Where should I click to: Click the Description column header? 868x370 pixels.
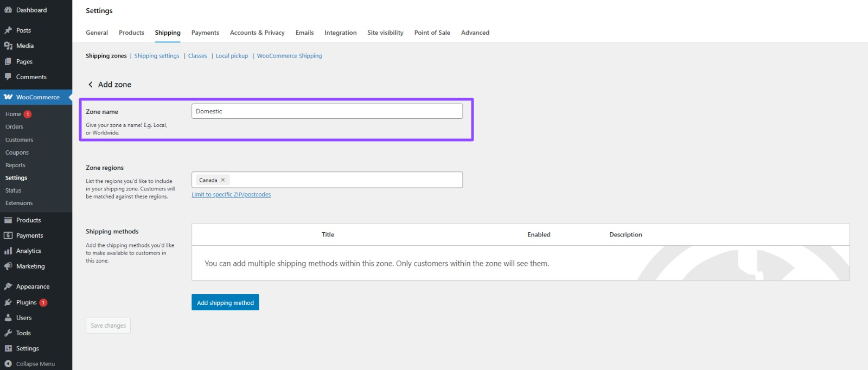click(x=626, y=235)
